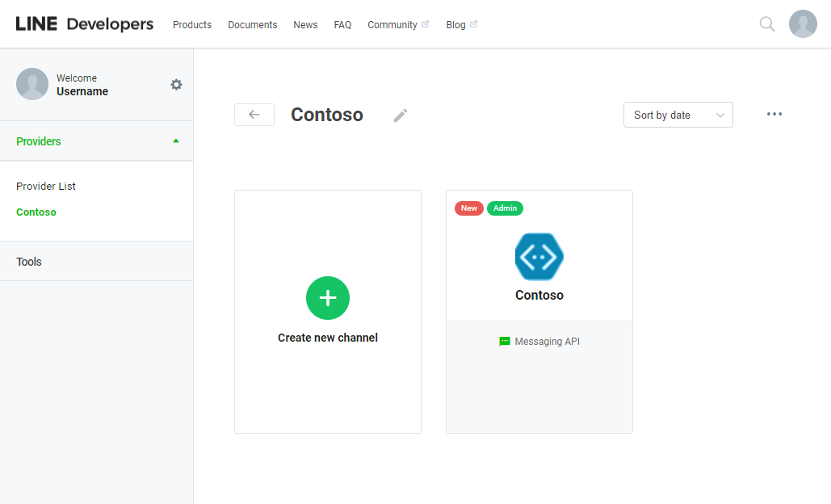Click the profile avatar in the top bar
This screenshot has width=831, height=504.
tap(802, 23)
